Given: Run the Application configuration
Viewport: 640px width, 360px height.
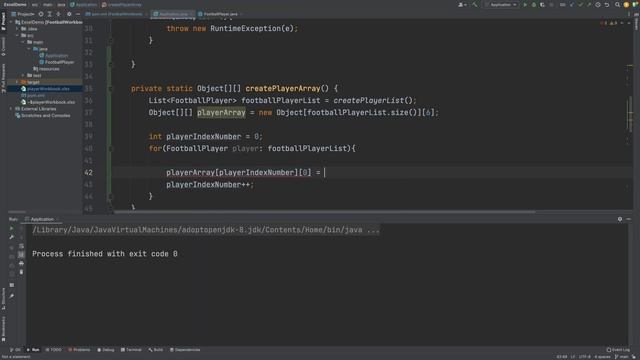Looking at the screenshot, I should pos(525,5).
